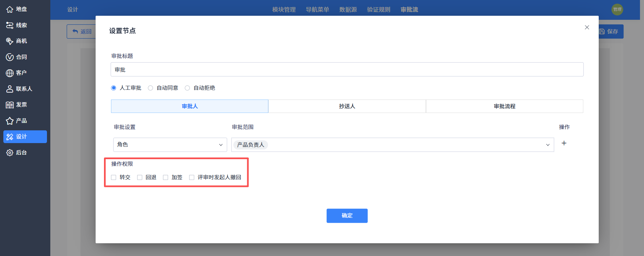Image resolution: width=644 pixels, height=256 pixels.
Task: Open 联系人 contacts person icon
Action: (x=10, y=89)
